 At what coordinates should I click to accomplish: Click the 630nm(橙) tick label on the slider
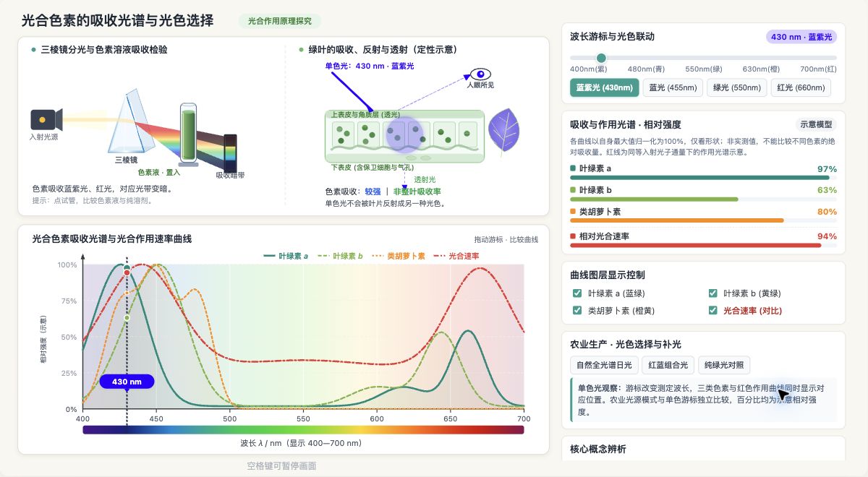coord(761,69)
